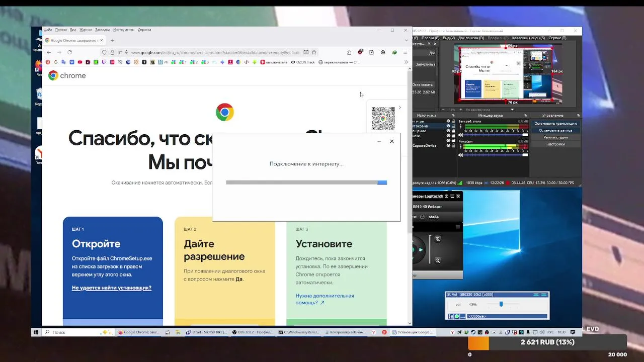Zoom out OBS preview with minus
The image size is (644, 362).
(443, 109)
